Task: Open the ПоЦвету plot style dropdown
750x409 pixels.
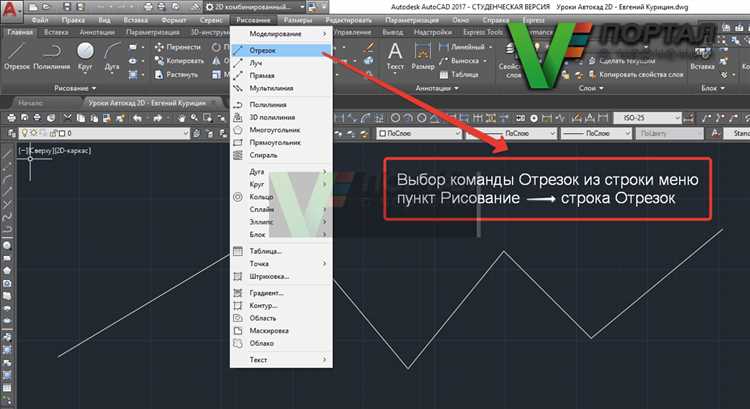Action: click(669, 133)
